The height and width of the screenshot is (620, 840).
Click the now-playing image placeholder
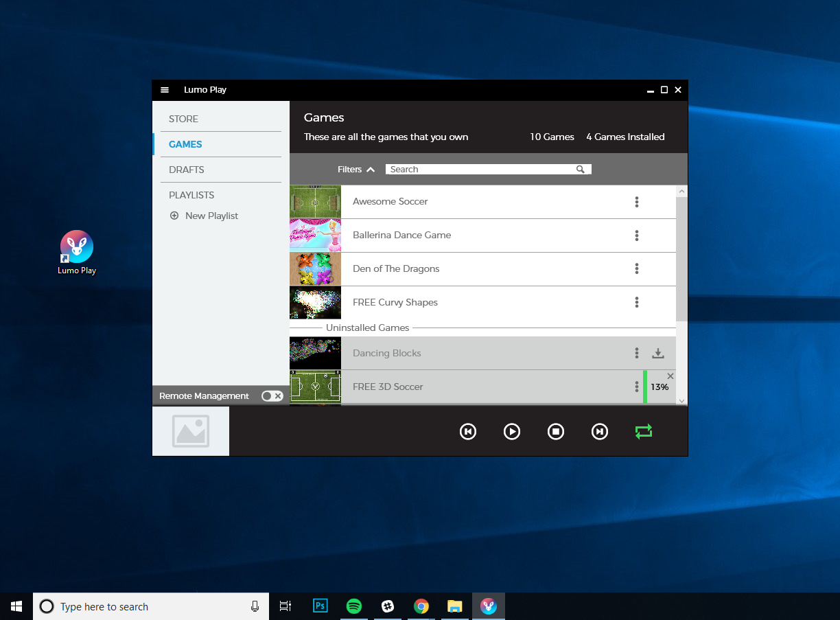coord(191,431)
